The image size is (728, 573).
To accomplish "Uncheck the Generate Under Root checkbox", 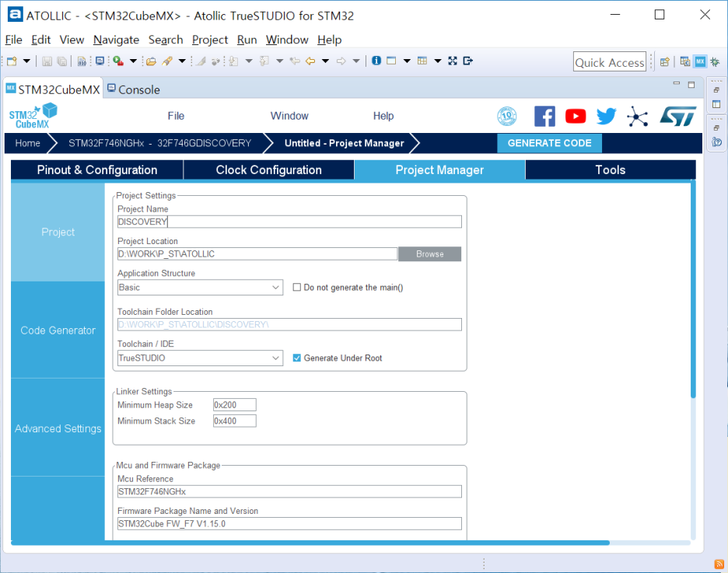I will click(296, 358).
